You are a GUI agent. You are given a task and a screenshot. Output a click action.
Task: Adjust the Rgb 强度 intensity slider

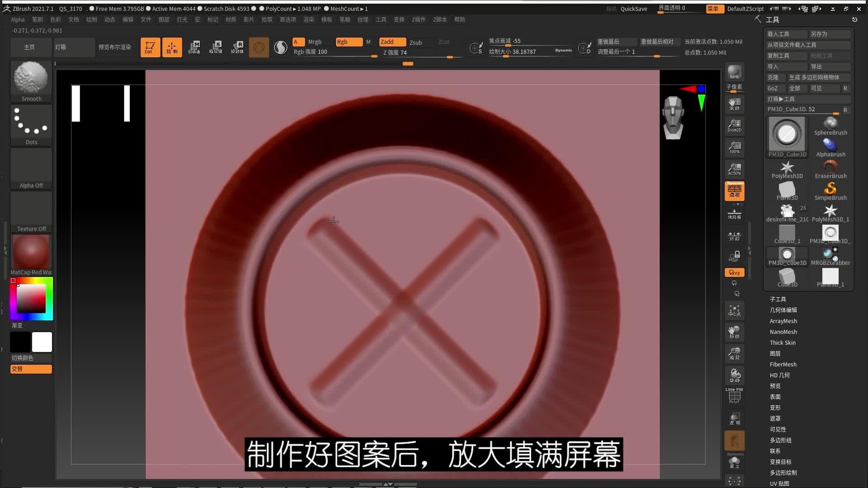[x=335, y=52]
